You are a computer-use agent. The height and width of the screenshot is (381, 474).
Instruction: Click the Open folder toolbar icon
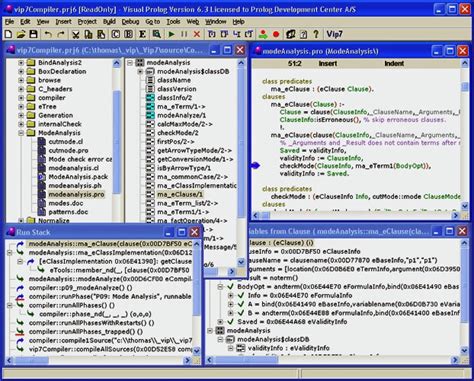(x=21, y=34)
